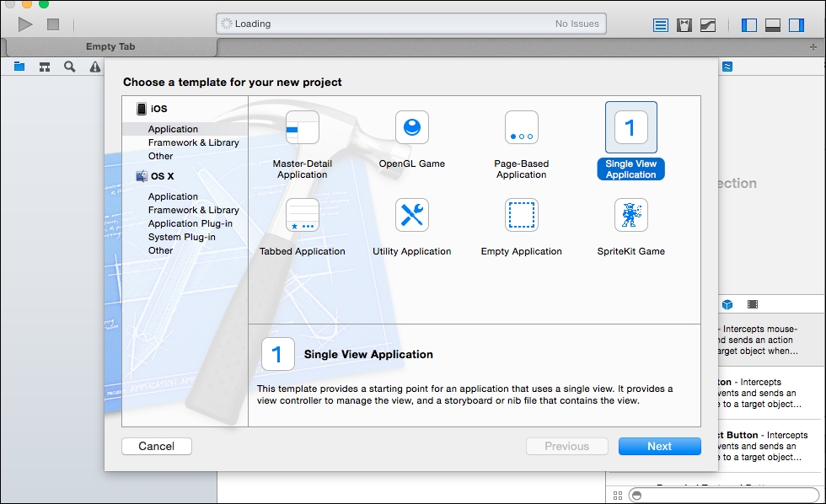Open the Assistant editor mode
This screenshot has width=826, height=504.
(x=684, y=24)
